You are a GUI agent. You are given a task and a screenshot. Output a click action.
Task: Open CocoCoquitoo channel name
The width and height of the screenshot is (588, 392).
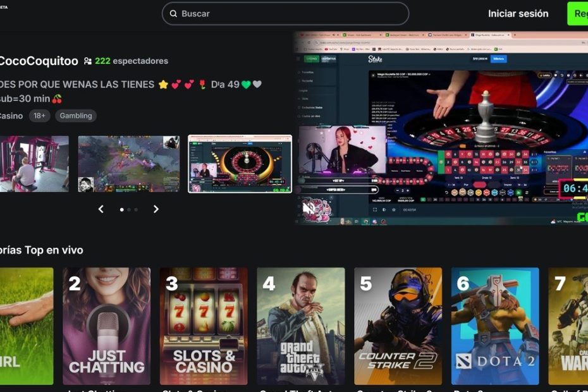click(x=38, y=61)
